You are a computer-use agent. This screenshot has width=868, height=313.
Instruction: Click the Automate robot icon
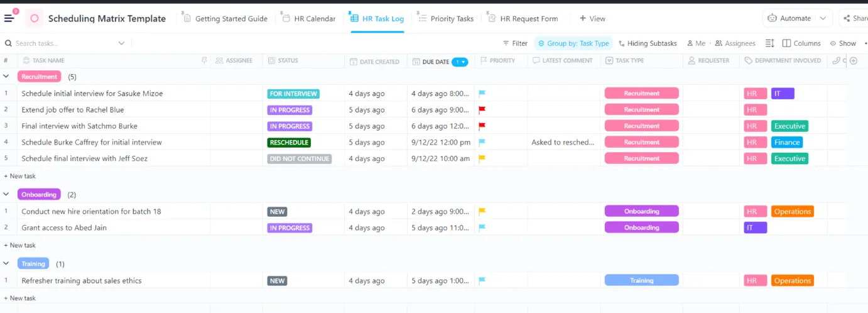click(x=772, y=18)
